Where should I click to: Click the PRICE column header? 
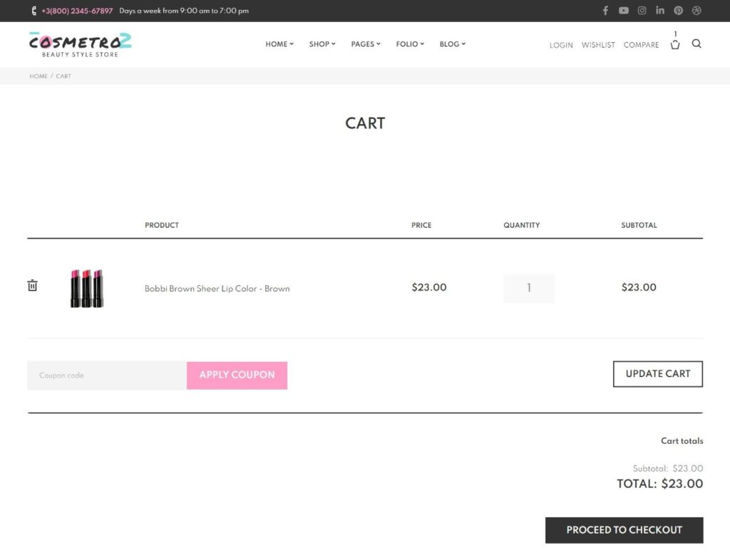[x=421, y=225]
